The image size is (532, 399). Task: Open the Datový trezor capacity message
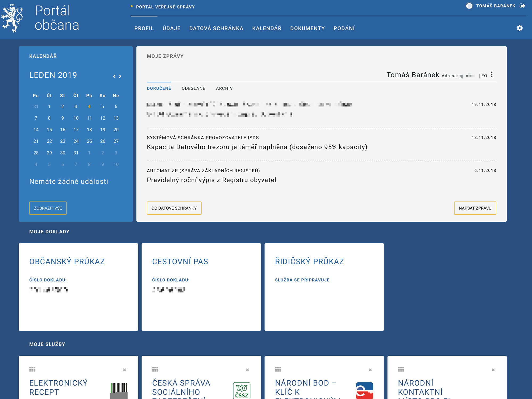[257, 147]
